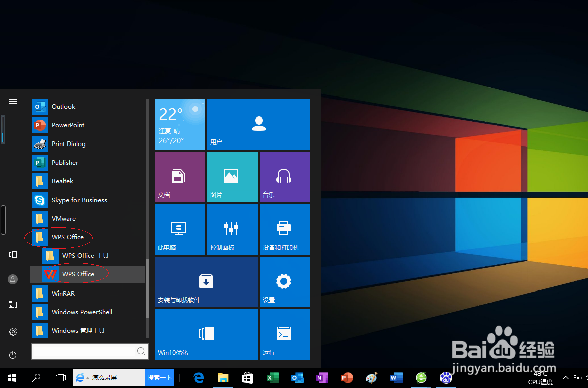
Task: Click the user account icon in the Start rail
Action: [x=13, y=279]
